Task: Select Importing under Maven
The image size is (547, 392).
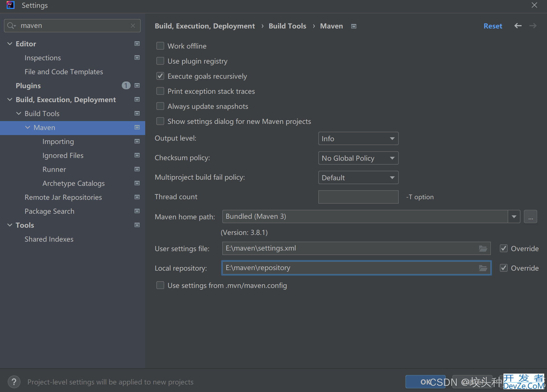Action: coord(58,141)
